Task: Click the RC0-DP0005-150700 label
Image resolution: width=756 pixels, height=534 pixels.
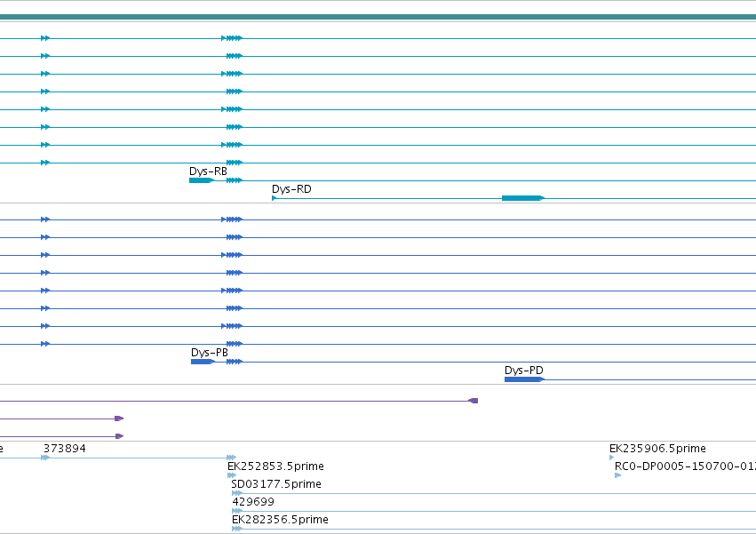Action: coord(685,466)
